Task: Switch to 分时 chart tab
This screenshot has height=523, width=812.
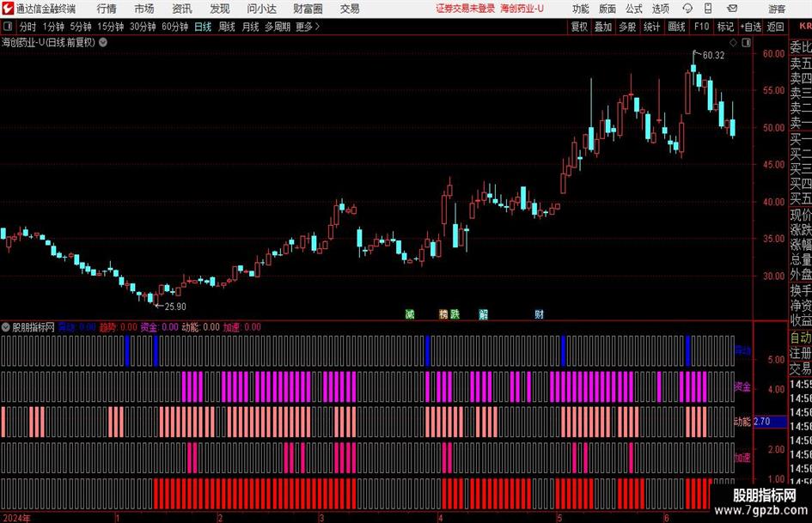Action: coord(28,27)
